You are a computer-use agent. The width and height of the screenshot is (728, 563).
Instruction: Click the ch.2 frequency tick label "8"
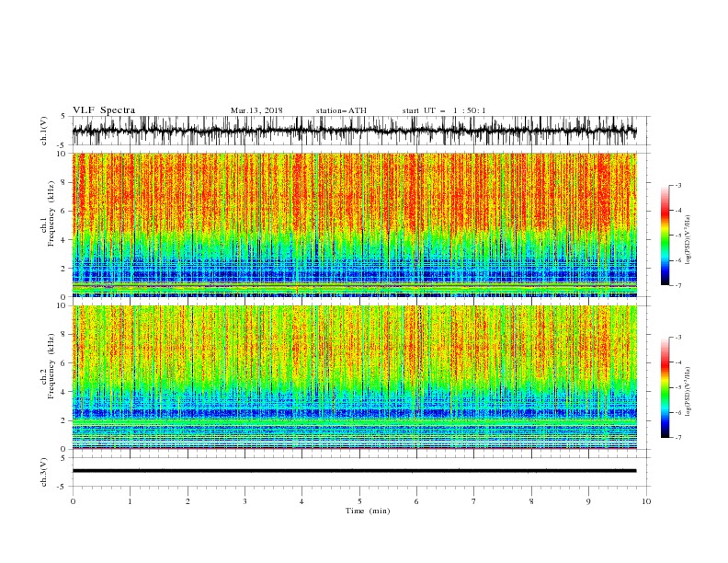(x=64, y=335)
